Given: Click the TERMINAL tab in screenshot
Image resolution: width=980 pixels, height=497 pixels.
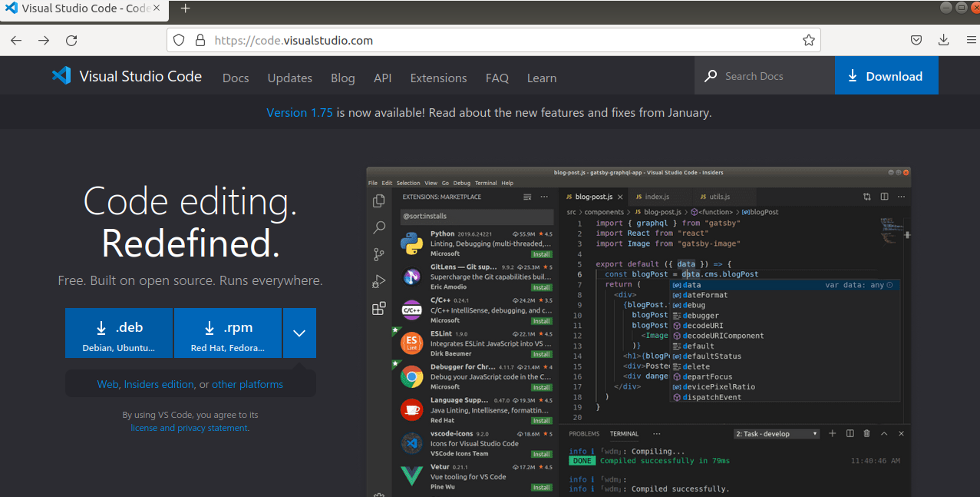Looking at the screenshot, I should (625, 434).
